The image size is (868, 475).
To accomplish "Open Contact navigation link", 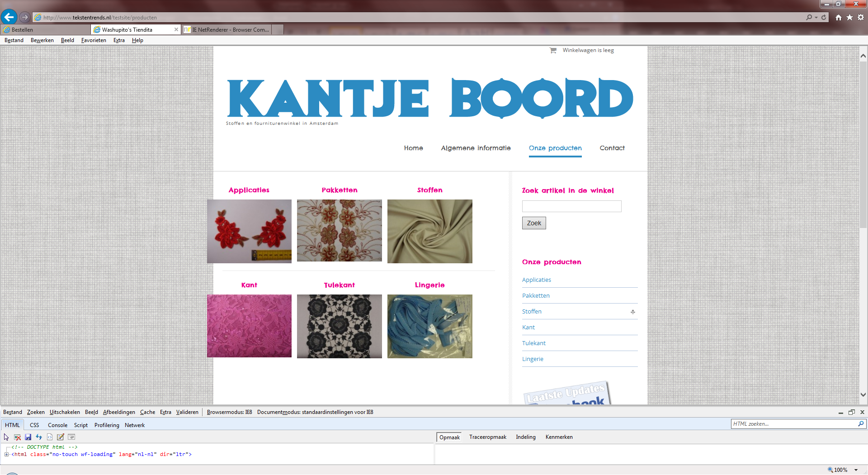I will (612, 148).
